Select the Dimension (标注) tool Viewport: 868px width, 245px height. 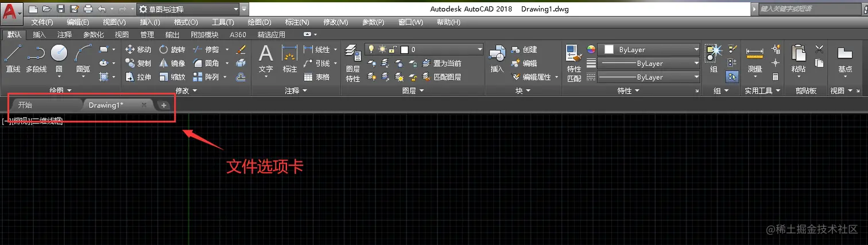point(290,59)
